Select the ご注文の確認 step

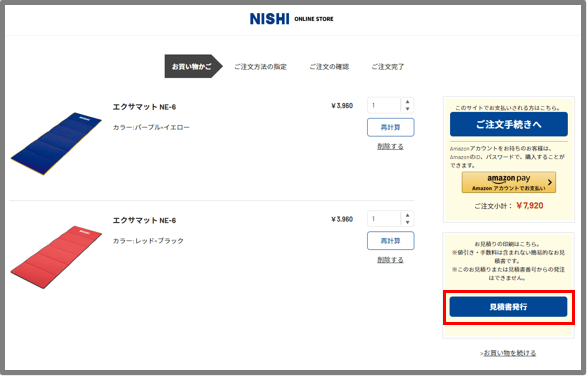point(329,67)
